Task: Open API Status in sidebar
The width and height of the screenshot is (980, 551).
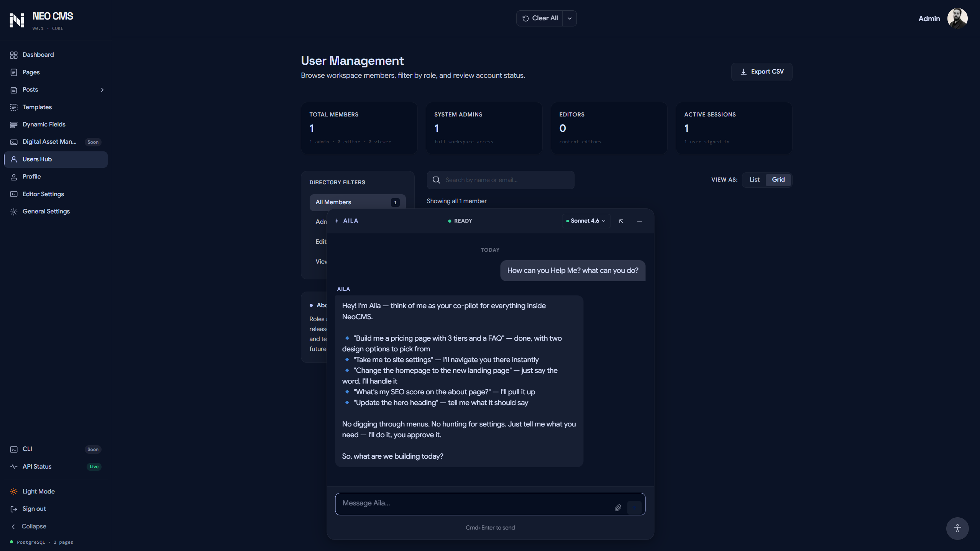Action: coord(37,466)
